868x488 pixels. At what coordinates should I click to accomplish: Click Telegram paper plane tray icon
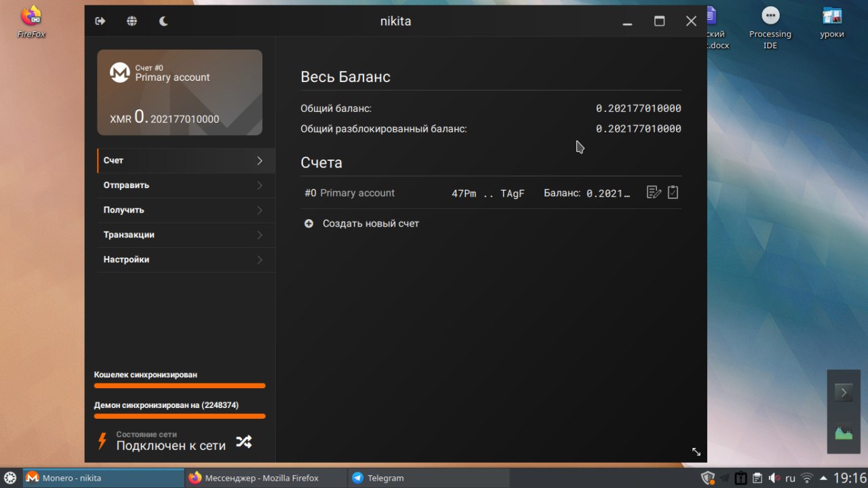pos(725,478)
